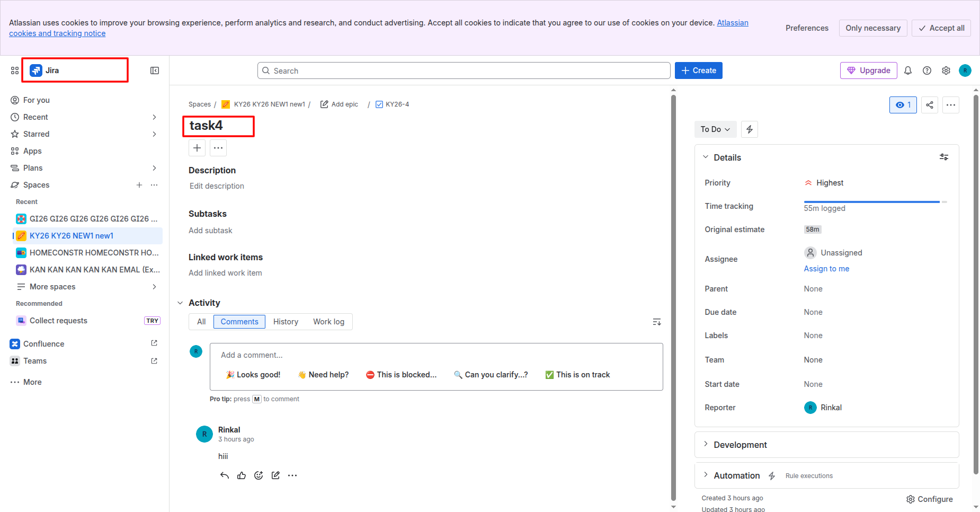The width and height of the screenshot is (980, 512).
Task: Click the time tracking progress bar
Action: (875, 202)
